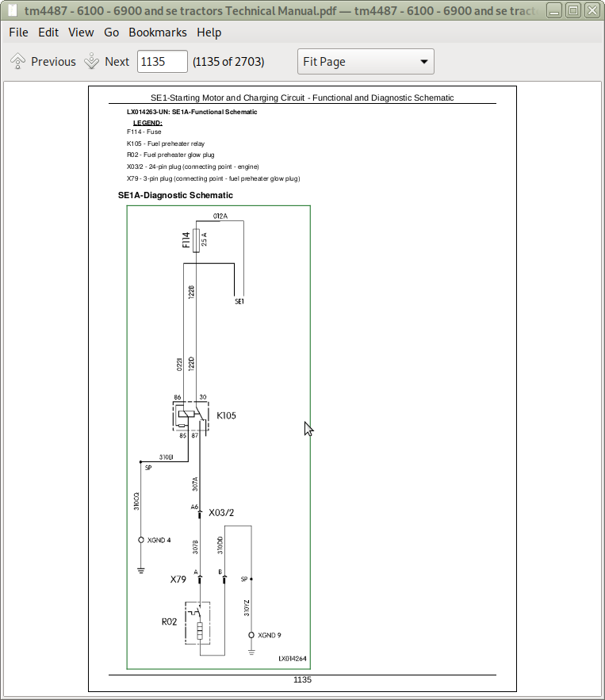Viewport: 605px width, 700px height.
Task: Click the XGND 4 ground label
Action: 159,540
